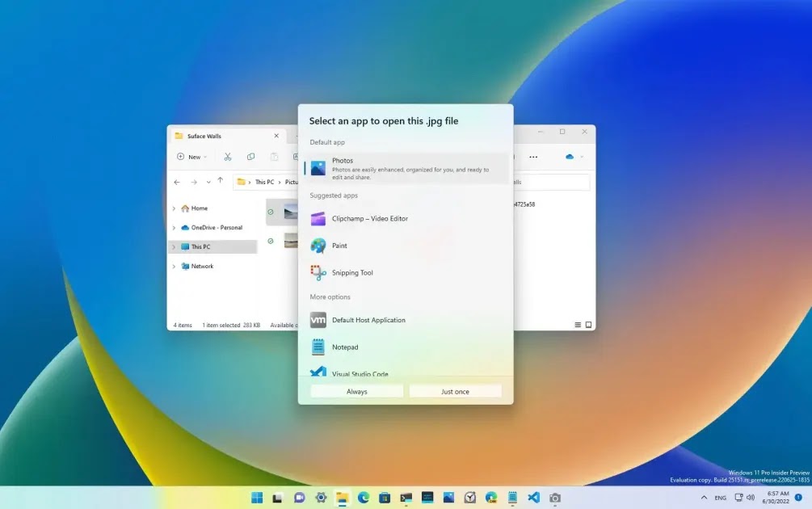Open Photos app from the taskbar
Viewport: 812px width, 509px height.
pyautogui.click(x=448, y=498)
